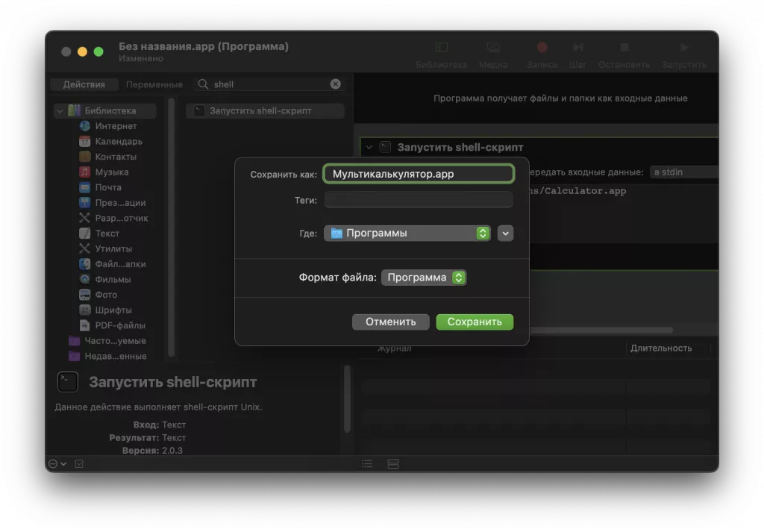764x532 pixels.
Task: Open the Шрифты library category
Action: click(84, 310)
